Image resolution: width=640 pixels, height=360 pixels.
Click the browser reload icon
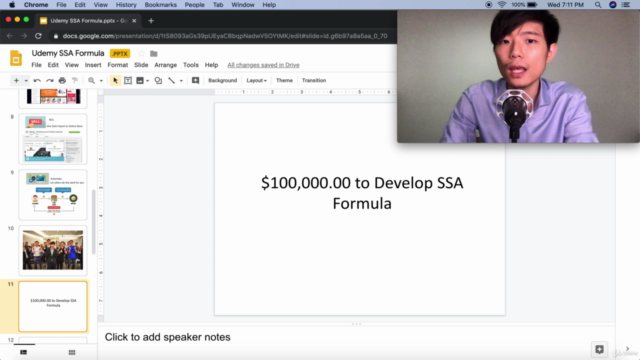coord(38,36)
